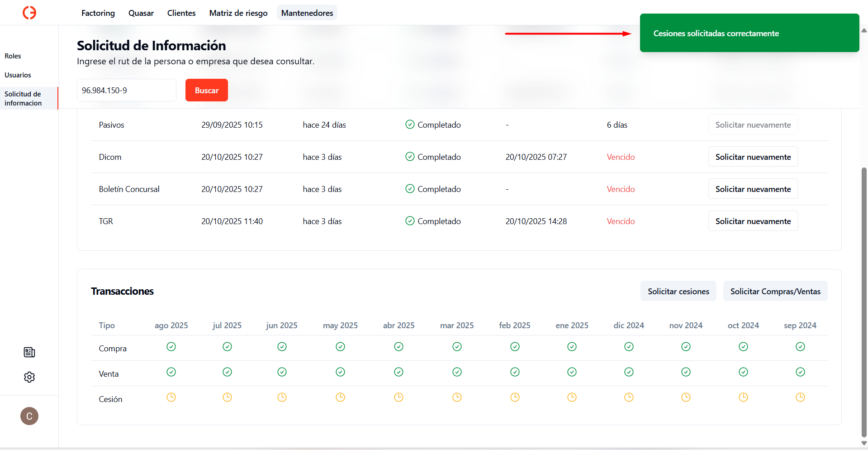Click the Completado check icon on the Dicom row
This screenshot has width=868, height=450.
click(410, 156)
